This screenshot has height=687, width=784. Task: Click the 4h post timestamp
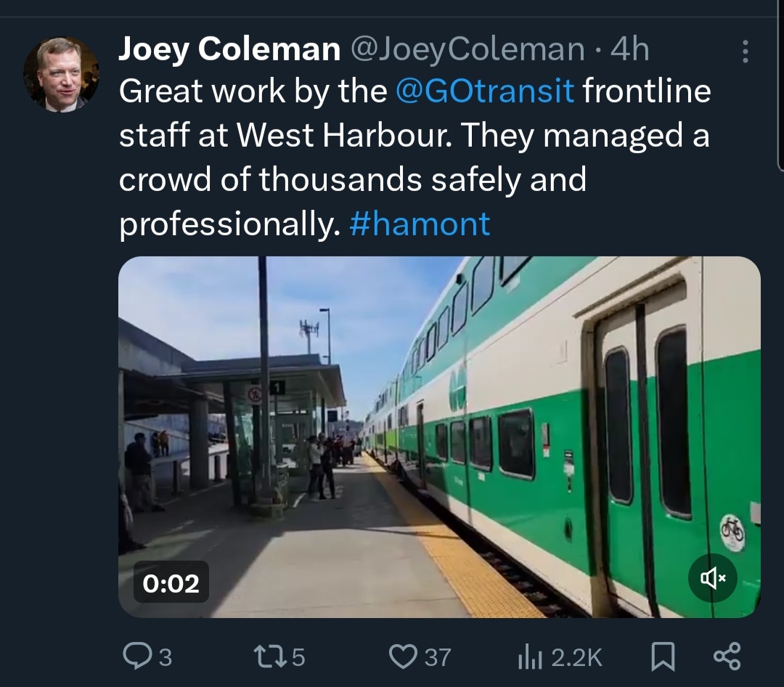[x=630, y=49]
